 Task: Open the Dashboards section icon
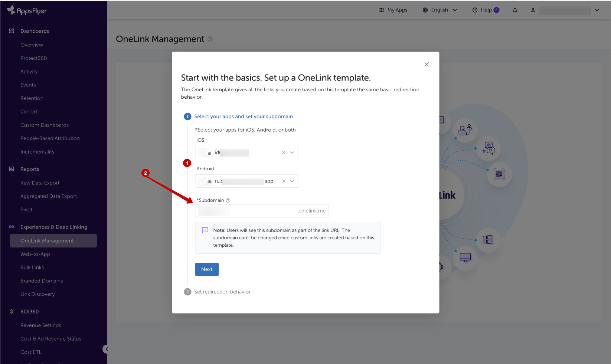(12, 31)
